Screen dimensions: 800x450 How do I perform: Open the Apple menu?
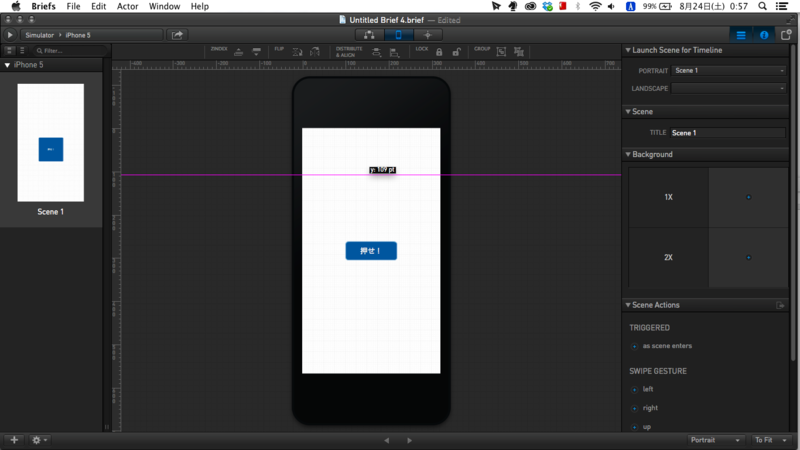pyautogui.click(x=16, y=6)
